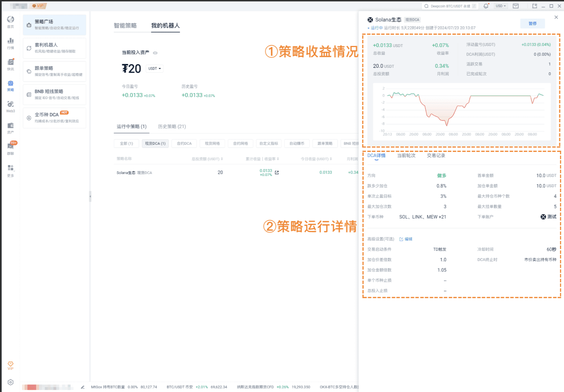Close the Solana生态 detail panel
This screenshot has height=392, width=564.
pyautogui.click(x=556, y=17)
